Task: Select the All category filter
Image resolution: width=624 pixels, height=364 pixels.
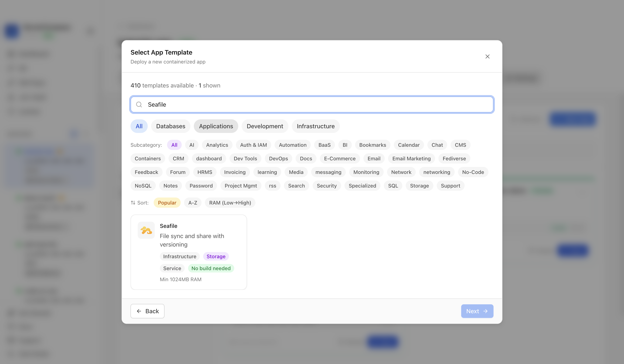Action: pos(139,126)
